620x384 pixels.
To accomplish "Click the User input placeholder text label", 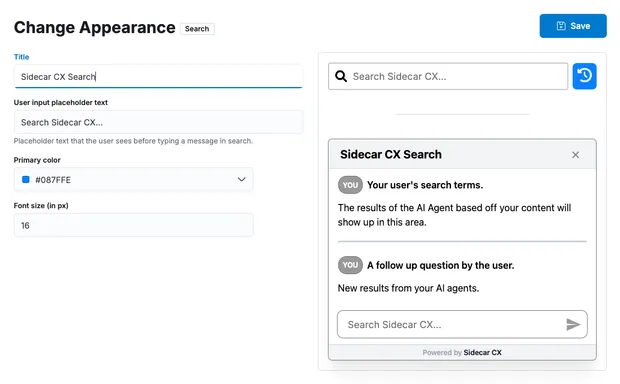I will coord(60,102).
